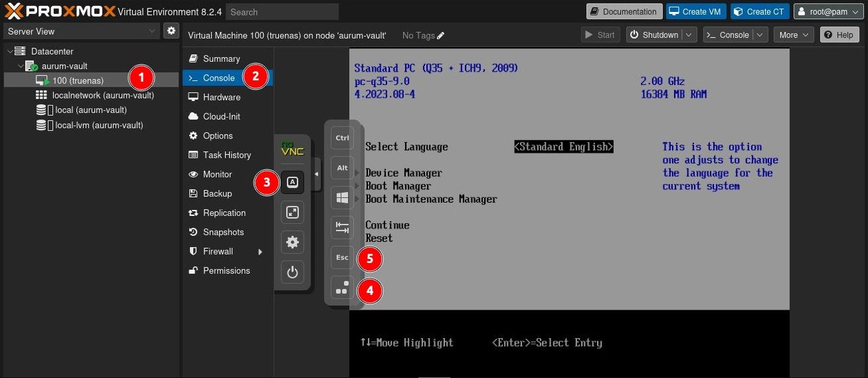
Task: Toggle the Alt key in noVNC
Action: (x=342, y=168)
